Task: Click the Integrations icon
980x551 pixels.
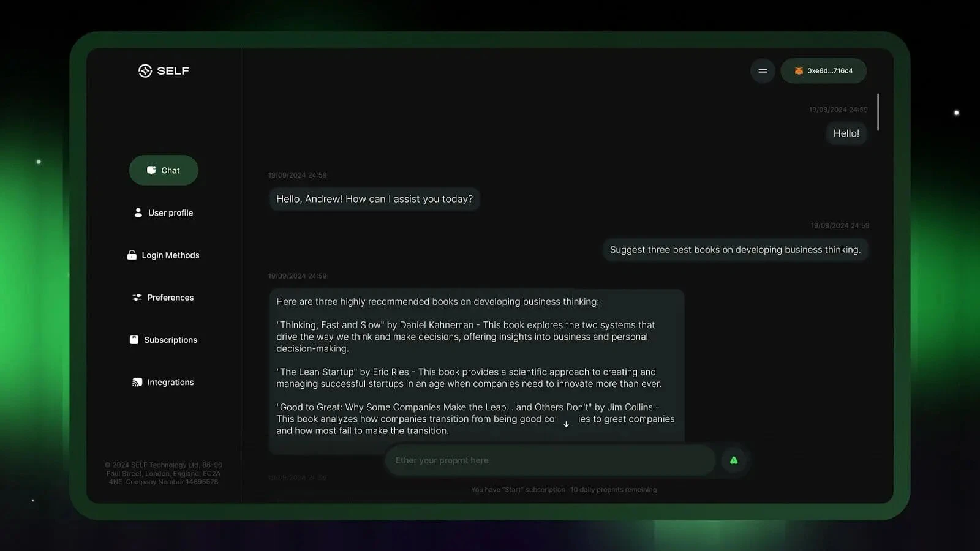Action: coord(137,382)
